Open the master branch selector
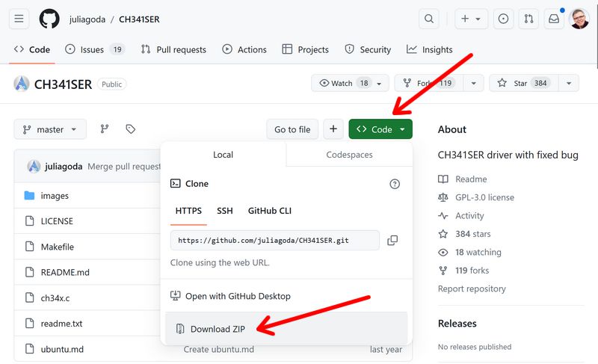This screenshot has height=364, width=598. 50,129
